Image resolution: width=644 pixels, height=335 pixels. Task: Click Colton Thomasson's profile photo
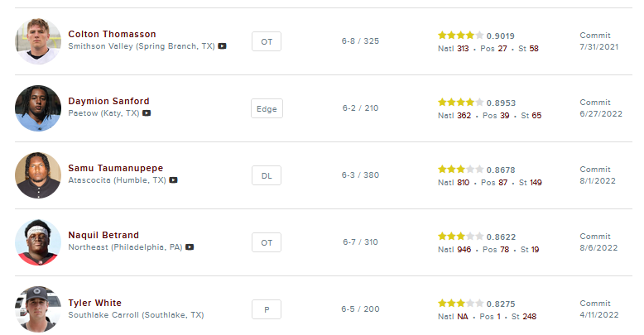point(38,41)
